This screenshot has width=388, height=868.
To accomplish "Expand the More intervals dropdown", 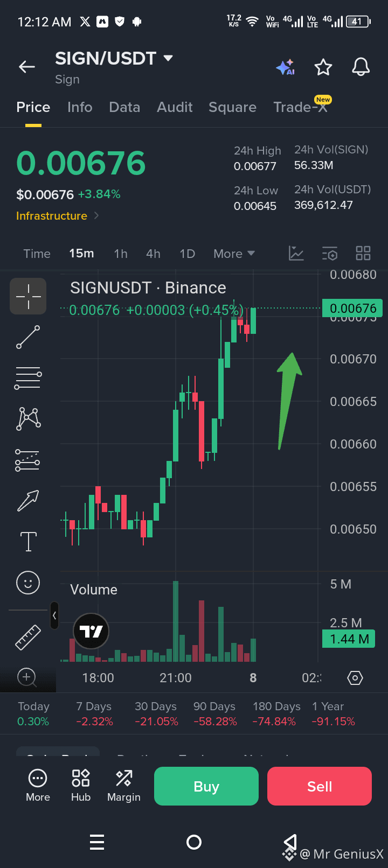I will point(234,254).
